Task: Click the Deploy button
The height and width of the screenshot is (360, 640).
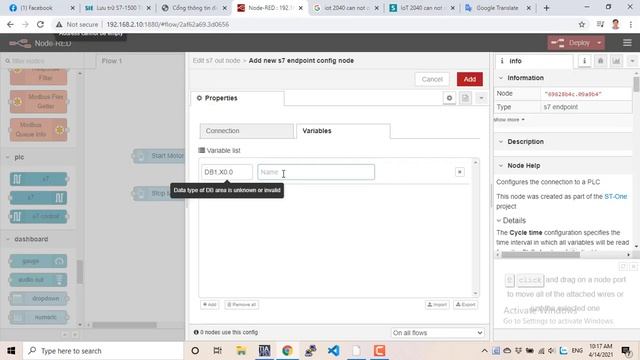Action: 572,42
